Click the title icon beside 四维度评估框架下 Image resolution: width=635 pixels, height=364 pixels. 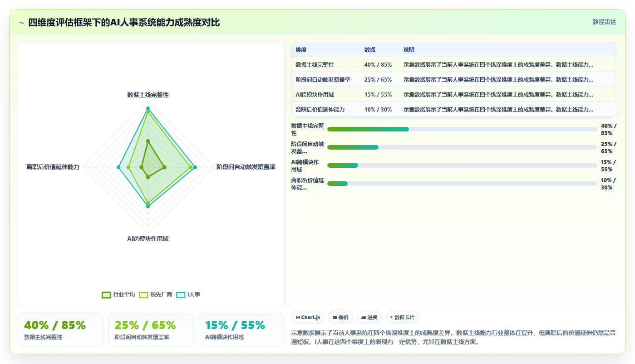(x=22, y=23)
